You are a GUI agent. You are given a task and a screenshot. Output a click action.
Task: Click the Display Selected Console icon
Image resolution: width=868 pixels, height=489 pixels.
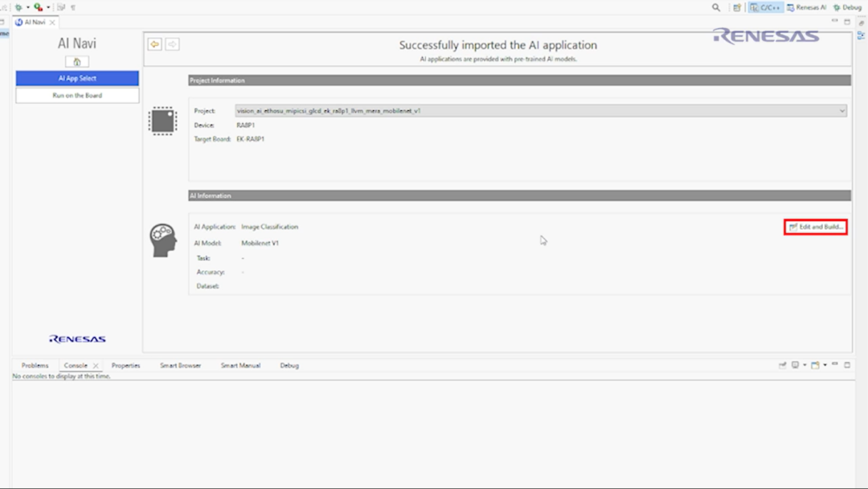tap(795, 365)
